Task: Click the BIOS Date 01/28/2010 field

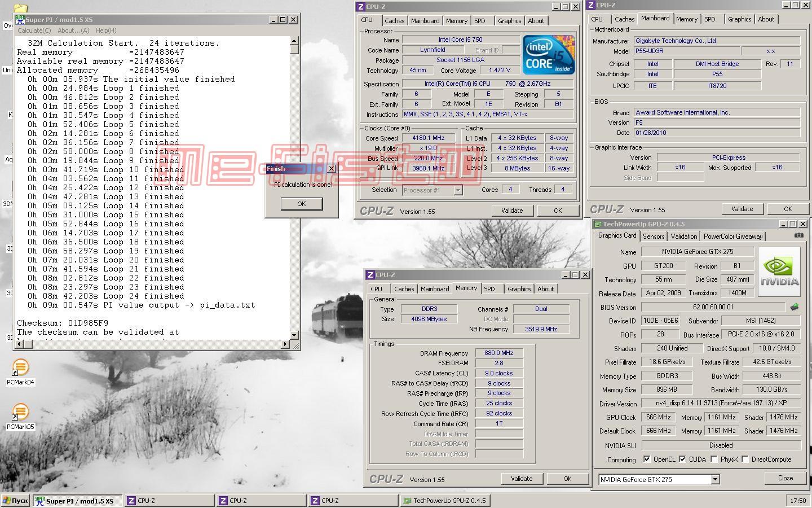Action: tap(717, 133)
